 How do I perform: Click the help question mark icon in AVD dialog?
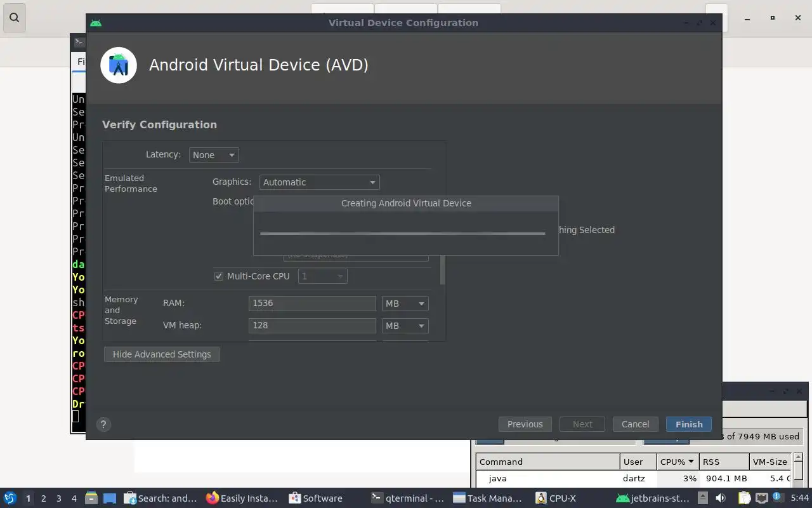point(103,425)
